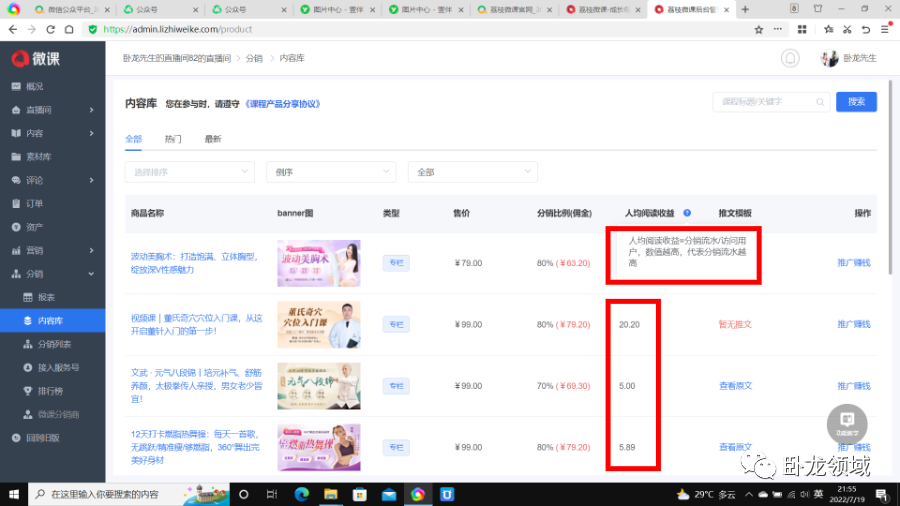Click 元气八段锦 banner thumbnail
Image resolution: width=900 pixels, height=506 pixels.
tap(319, 386)
